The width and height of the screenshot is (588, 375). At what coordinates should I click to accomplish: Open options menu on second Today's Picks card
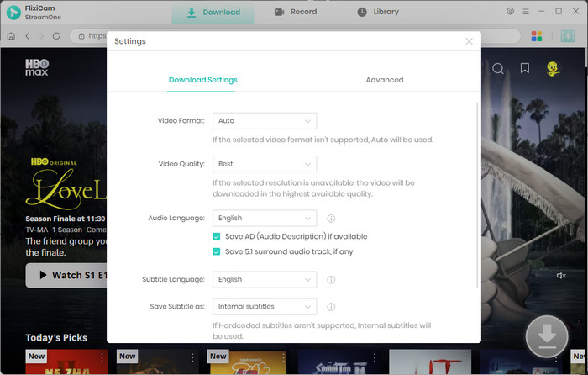(192, 357)
